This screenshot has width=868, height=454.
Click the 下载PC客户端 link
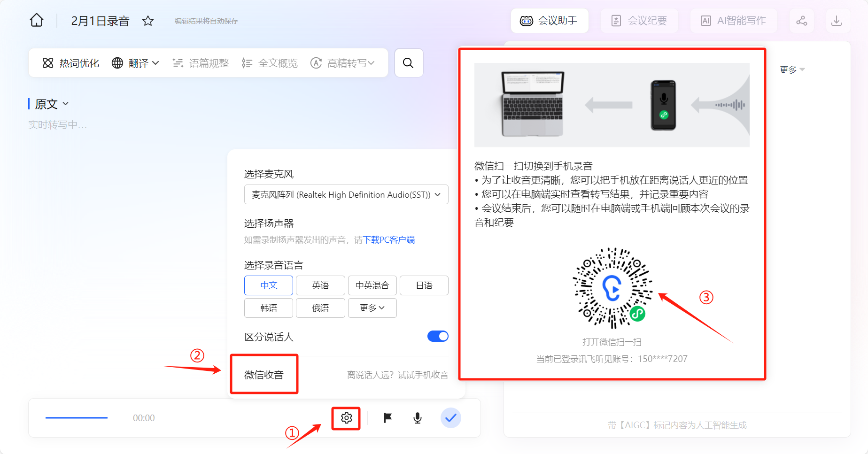pyautogui.click(x=389, y=240)
